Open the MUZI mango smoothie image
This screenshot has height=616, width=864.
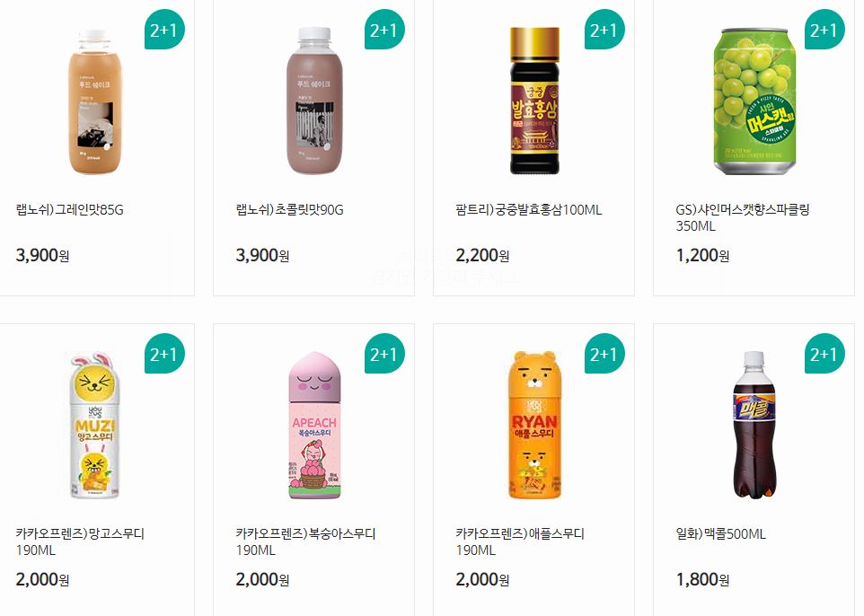pos(95,426)
